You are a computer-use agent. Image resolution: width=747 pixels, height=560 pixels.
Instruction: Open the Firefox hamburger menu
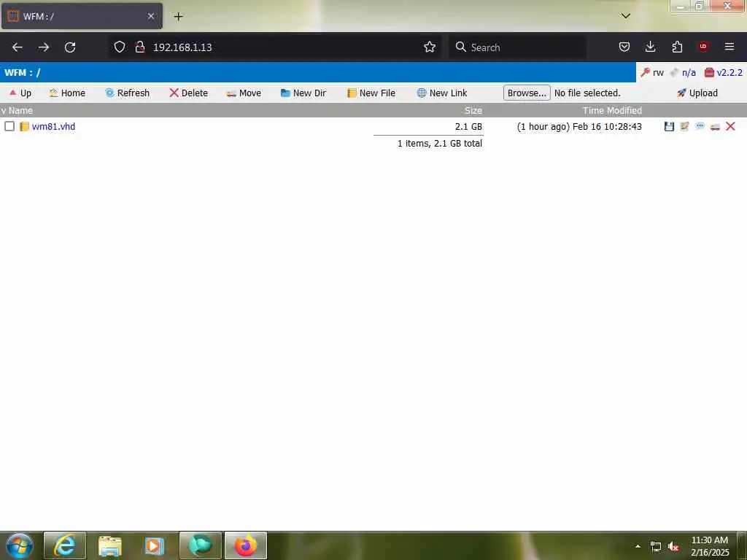point(729,47)
